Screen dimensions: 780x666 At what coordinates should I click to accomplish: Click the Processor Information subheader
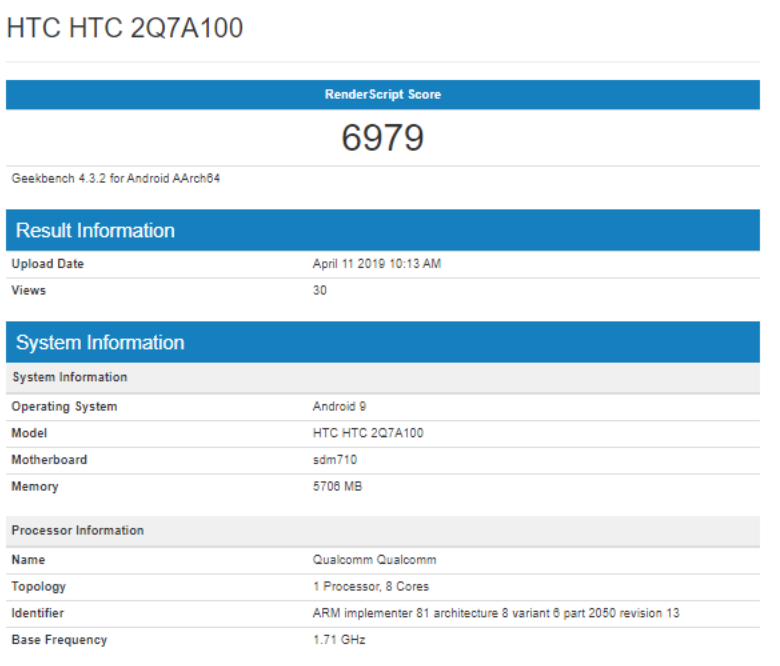(x=383, y=531)
